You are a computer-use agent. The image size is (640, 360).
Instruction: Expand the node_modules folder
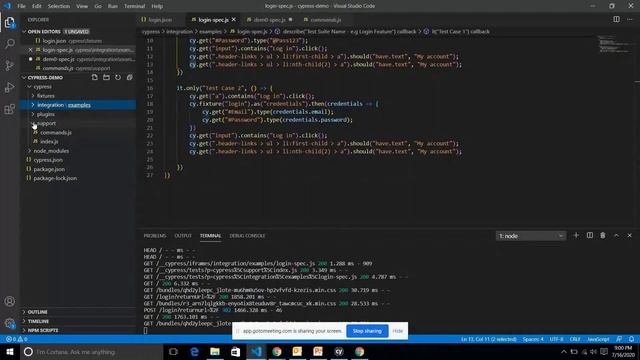tap(29, 151)
